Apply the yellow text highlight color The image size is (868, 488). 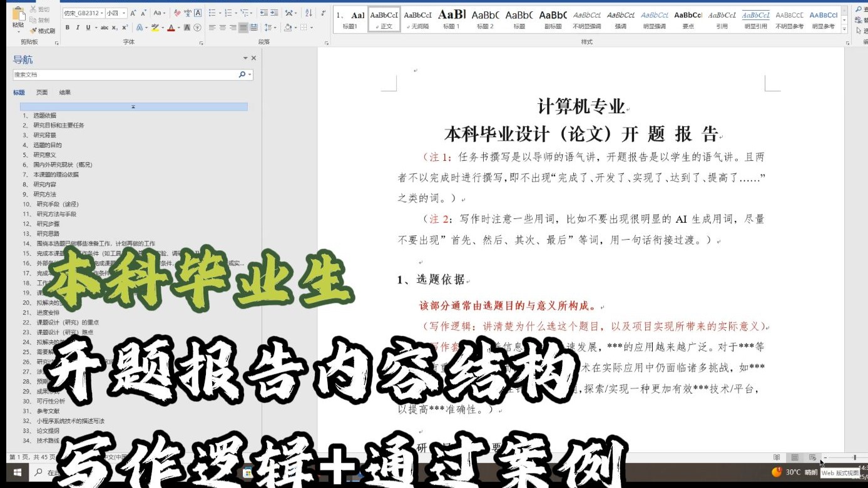tap(155, 28)
